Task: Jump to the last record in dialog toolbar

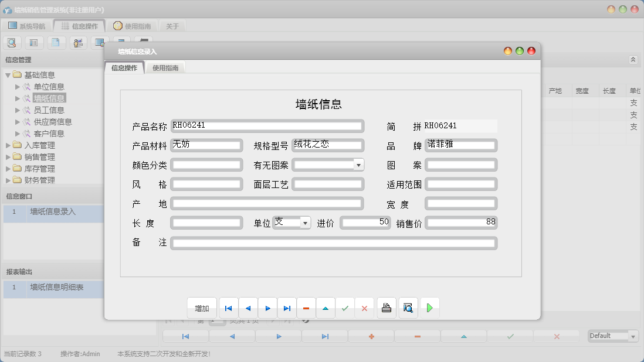Action: pyautogui.click(x=286, y=308)
